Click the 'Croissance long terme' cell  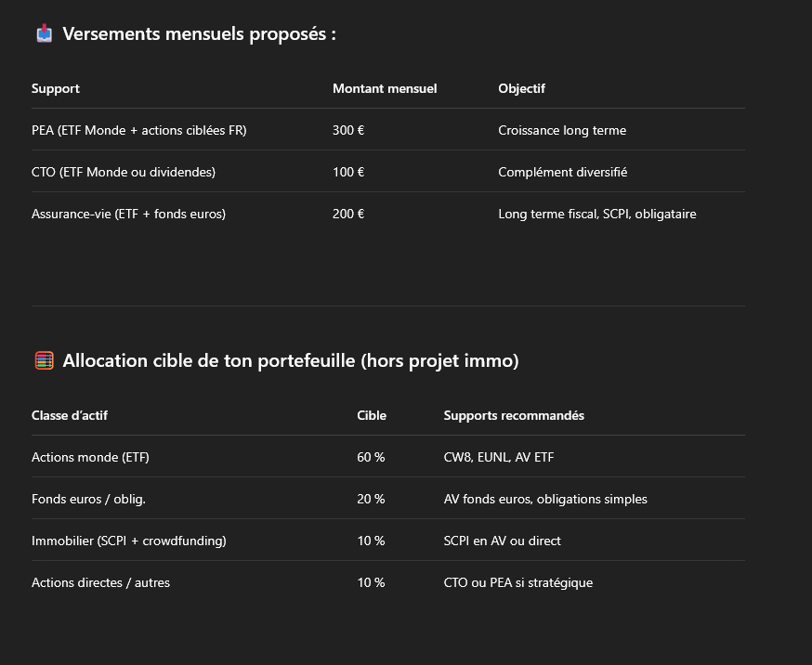pyautogui.click(x=562, y=130)
